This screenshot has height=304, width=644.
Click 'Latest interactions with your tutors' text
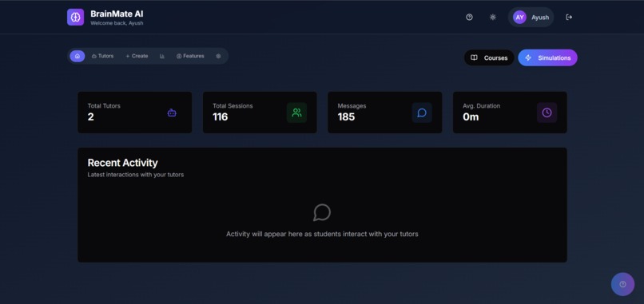click(x=136, y=175)
